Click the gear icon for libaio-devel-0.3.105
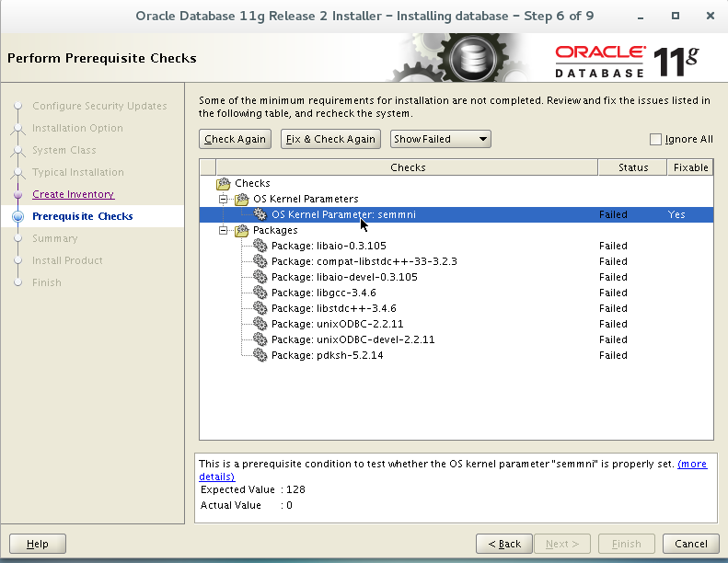Viewport: 728px width, 563px height. tap(260, 277)
